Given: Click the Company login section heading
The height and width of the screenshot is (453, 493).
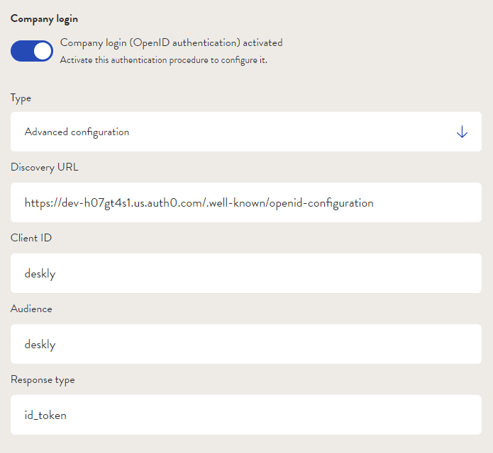Looking at the screenshot, I should tap(44, 19).
